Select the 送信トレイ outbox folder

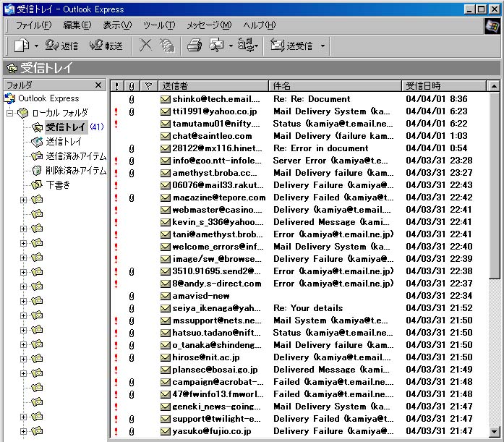64,142
